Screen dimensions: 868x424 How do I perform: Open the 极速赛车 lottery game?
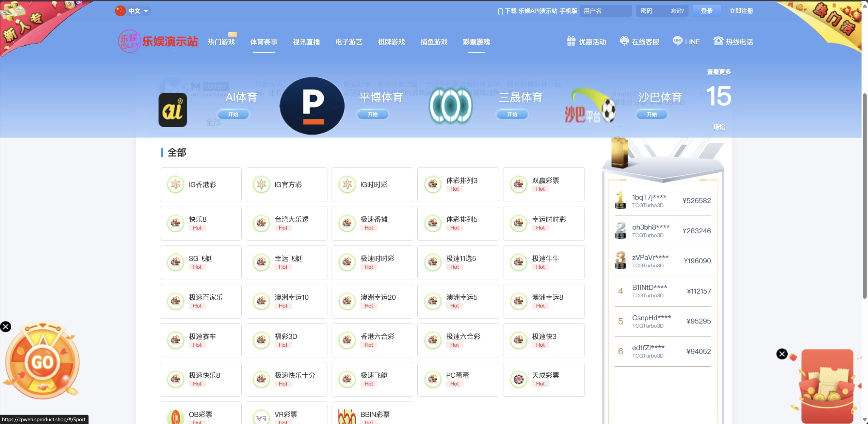point(200,340)
